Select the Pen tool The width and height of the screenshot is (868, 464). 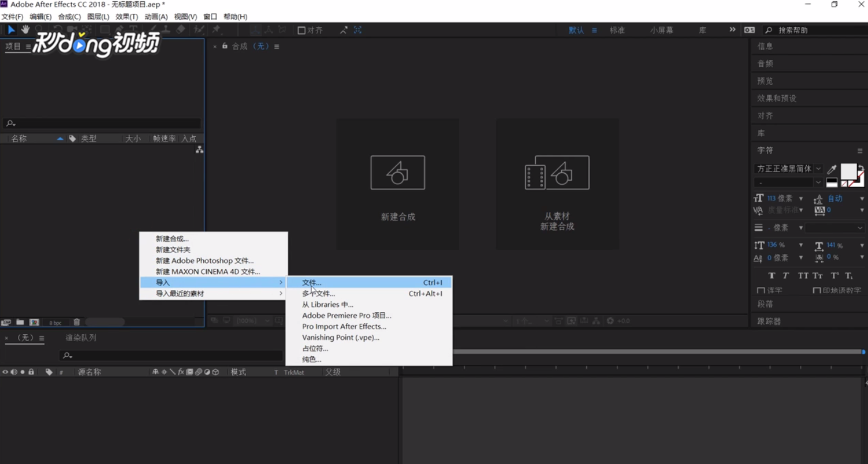pyautogui.click(x=119, y=29)
